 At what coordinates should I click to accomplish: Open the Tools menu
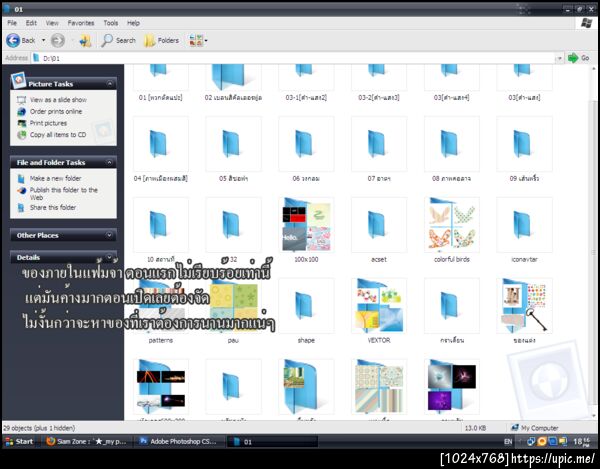click(111, 23)
